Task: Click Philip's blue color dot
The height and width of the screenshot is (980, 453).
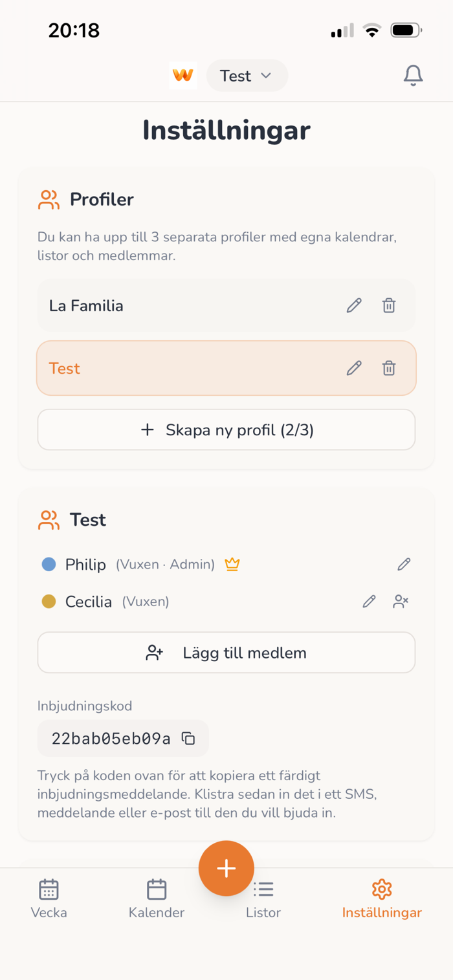Action: 49,565
